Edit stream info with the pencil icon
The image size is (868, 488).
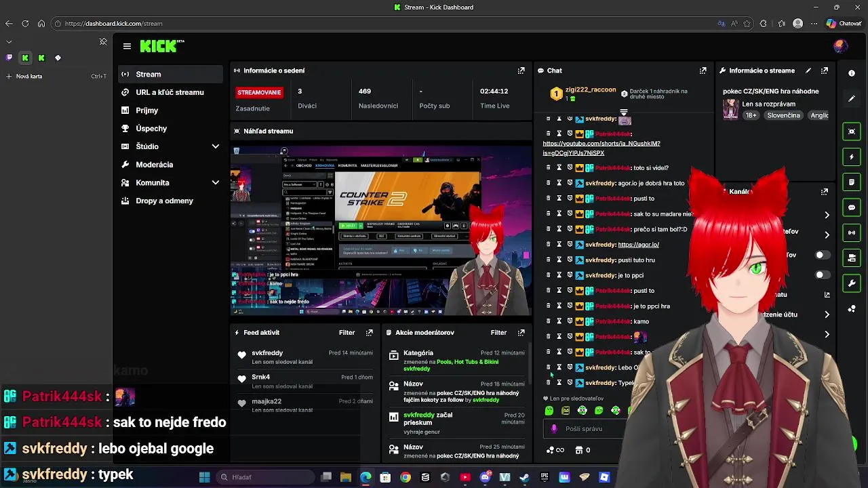[x=808, y=70]
